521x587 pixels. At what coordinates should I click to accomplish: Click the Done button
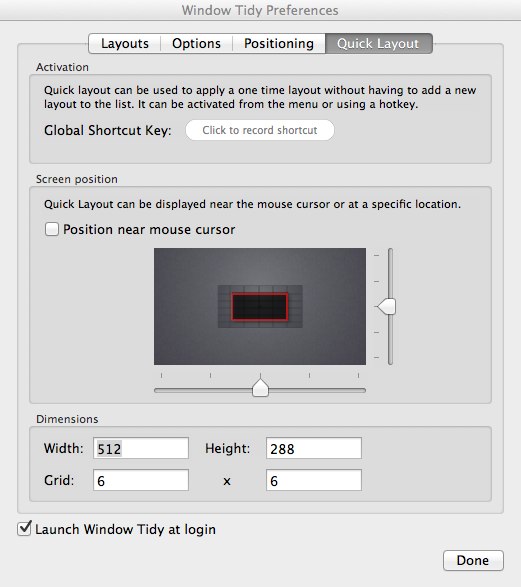(473, 560)
